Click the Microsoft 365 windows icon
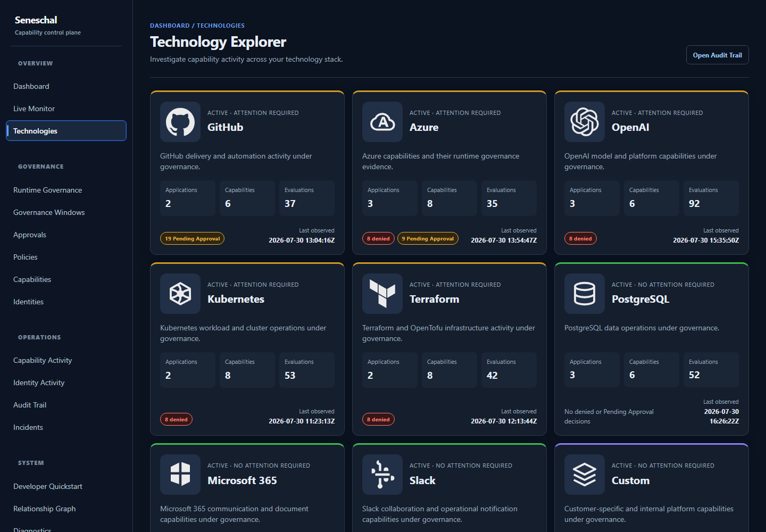 pos(180,475)
